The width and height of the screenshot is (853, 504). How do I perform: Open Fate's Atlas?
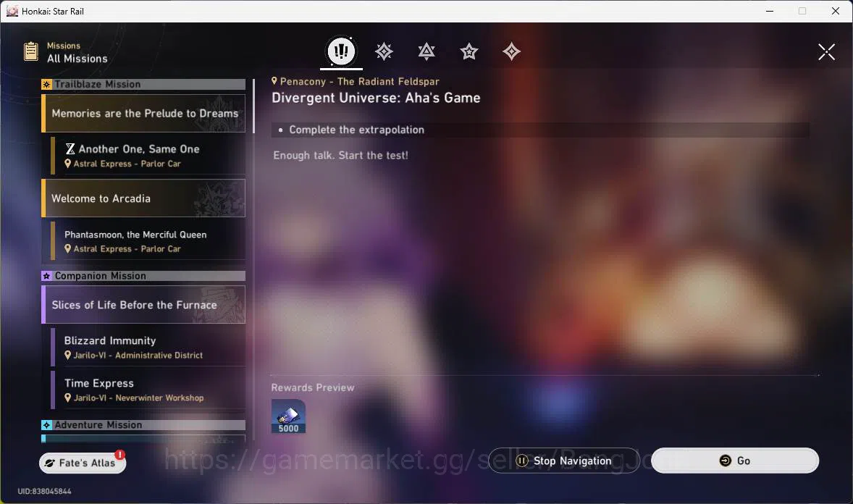[x=83, y=463]
